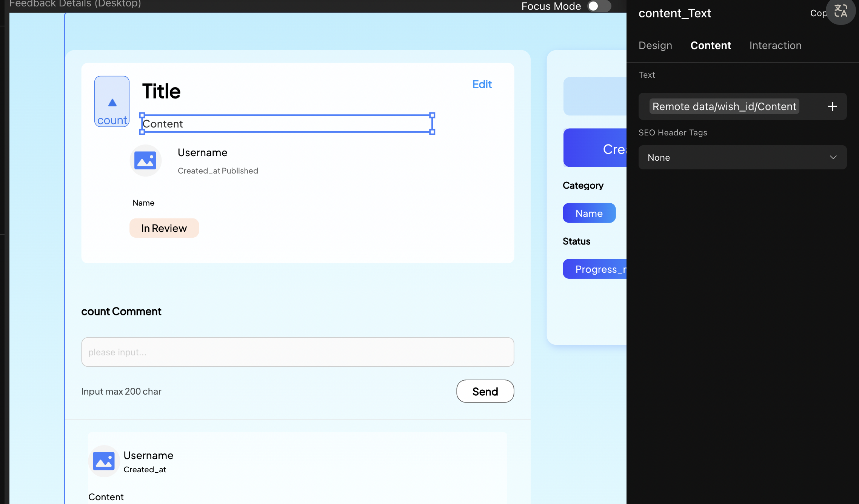Click the upvote triangle icon
Screen dimensions: 859x504
[112, 103]
